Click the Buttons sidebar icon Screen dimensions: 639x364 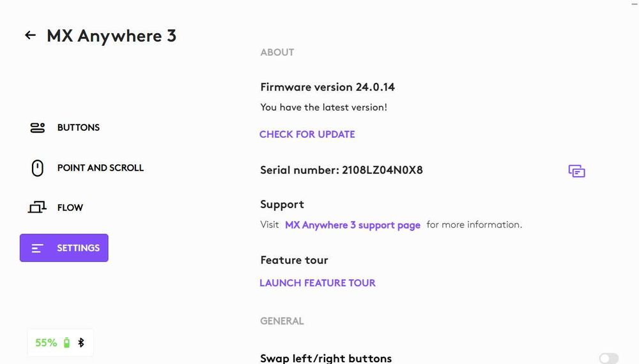click(x=38, y=128)
